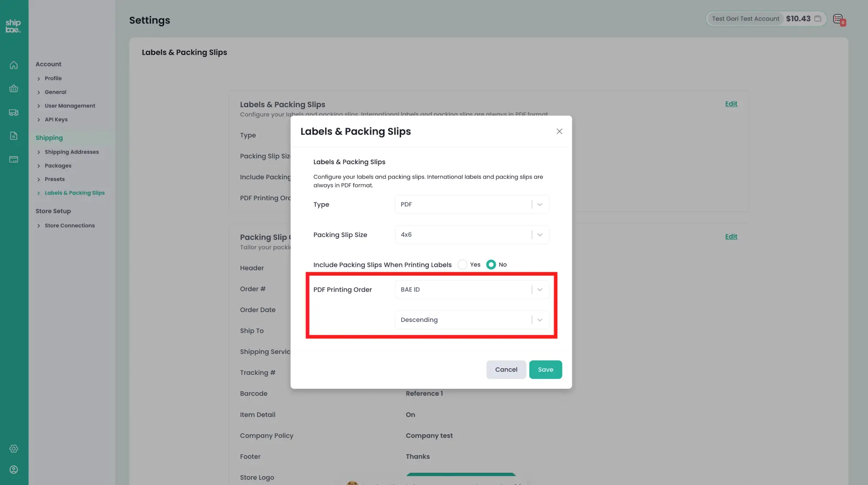Click the Save button

546,370
